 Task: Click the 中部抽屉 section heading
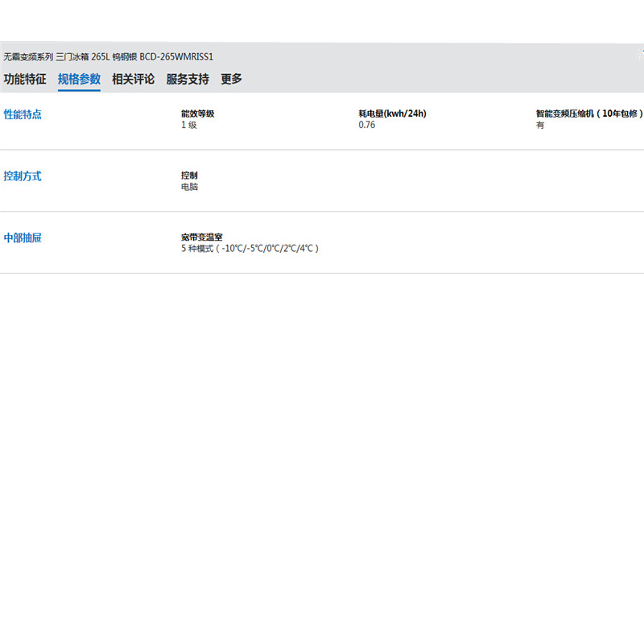pos(23,238)
